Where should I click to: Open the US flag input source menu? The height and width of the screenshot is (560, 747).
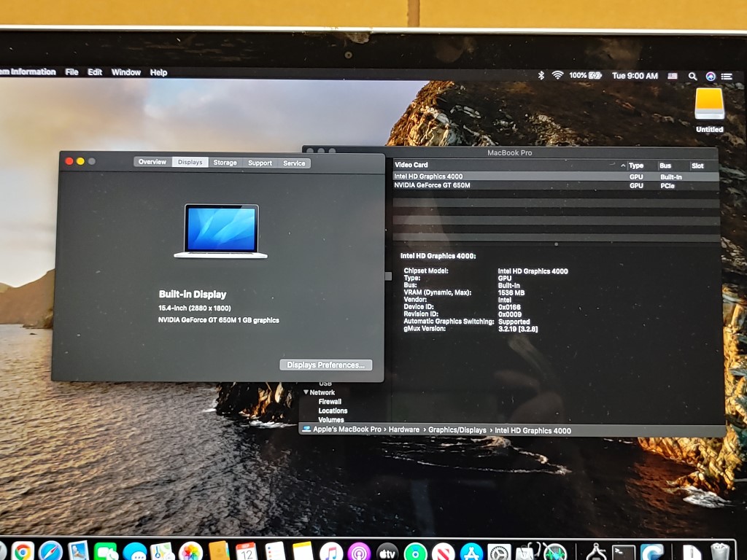pos(672,76)
